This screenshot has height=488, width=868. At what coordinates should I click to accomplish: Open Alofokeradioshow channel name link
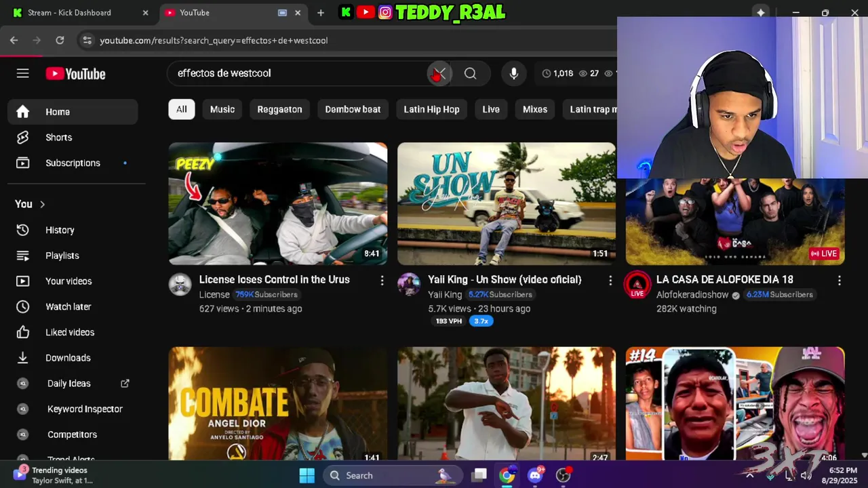692,295
